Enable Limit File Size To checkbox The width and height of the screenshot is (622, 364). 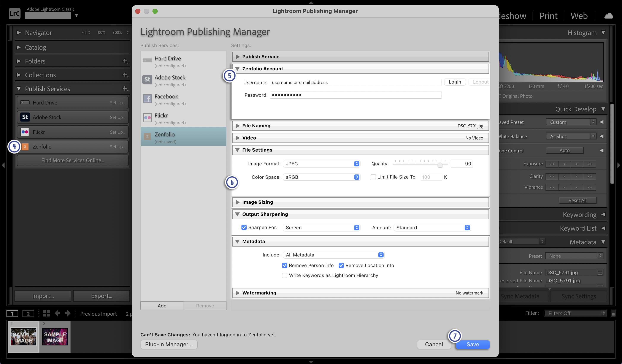tap(373, 177)
